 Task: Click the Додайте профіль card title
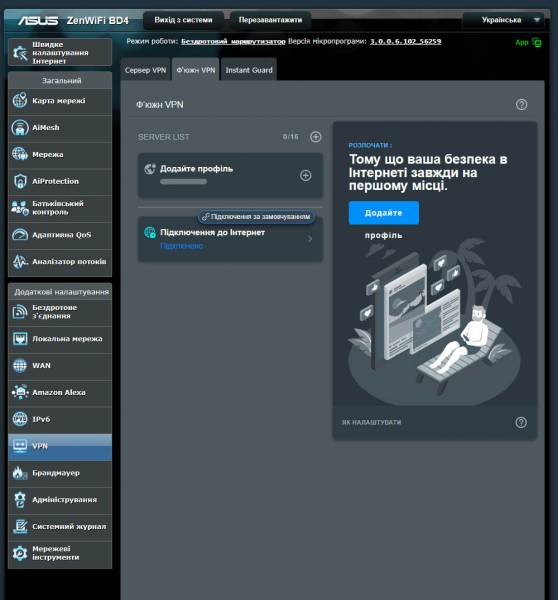click(x=196, y=169)
